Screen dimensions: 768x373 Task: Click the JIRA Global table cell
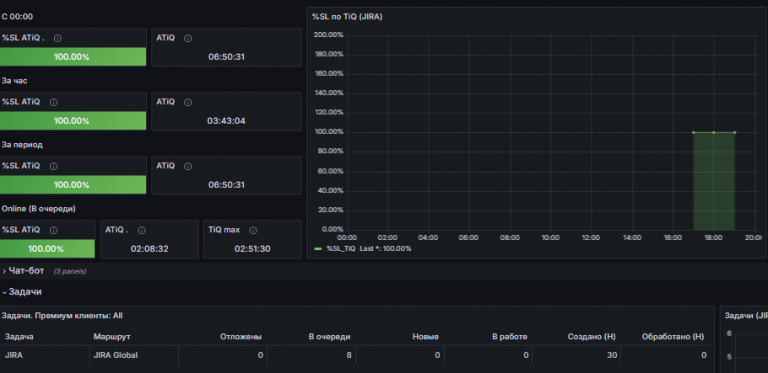pos(116,355)
